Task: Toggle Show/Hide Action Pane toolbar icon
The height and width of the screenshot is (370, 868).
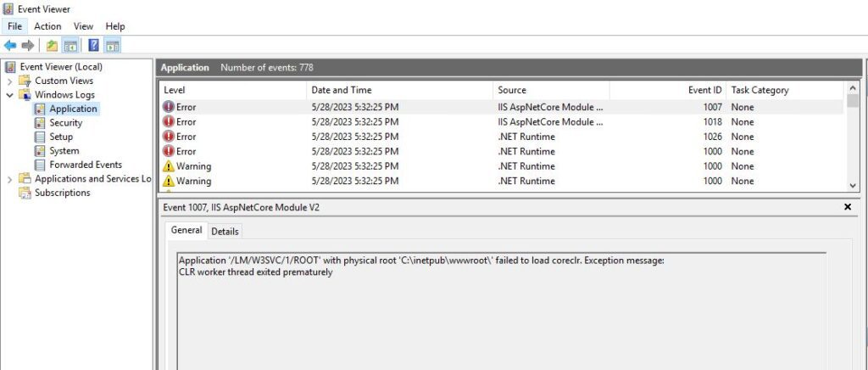Action: [112, 45]
